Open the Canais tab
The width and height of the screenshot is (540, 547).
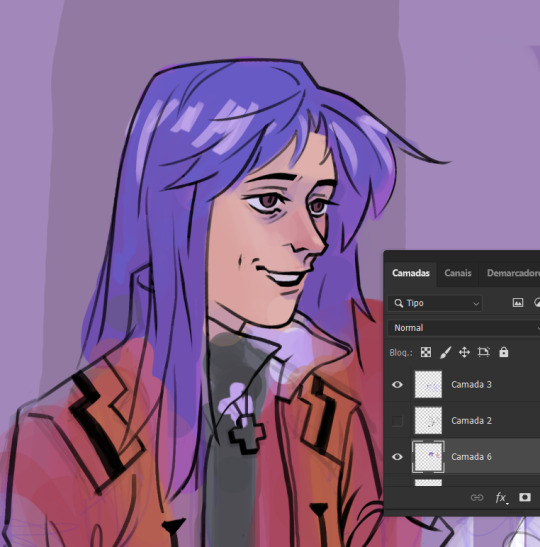458,273
